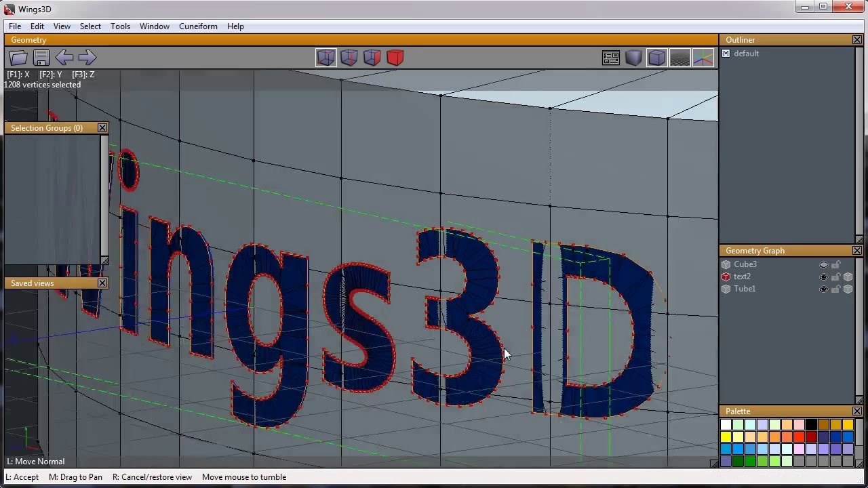Open the Edit menu
868x488 pixels.
pos(37,26)
